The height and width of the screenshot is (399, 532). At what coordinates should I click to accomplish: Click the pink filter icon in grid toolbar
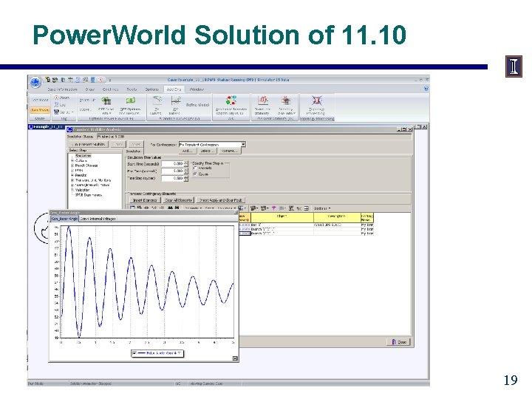point(274,208)
